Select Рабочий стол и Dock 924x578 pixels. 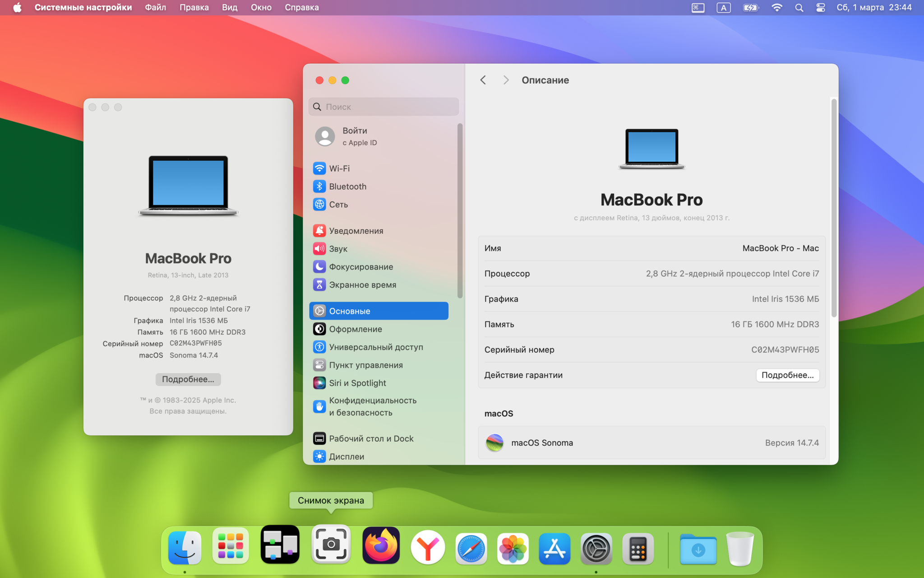(379, 438)
